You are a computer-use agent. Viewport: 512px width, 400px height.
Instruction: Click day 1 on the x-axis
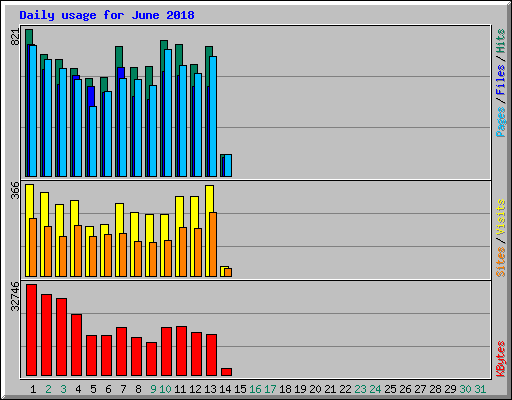pyautogui.click(x=33, y=389)
